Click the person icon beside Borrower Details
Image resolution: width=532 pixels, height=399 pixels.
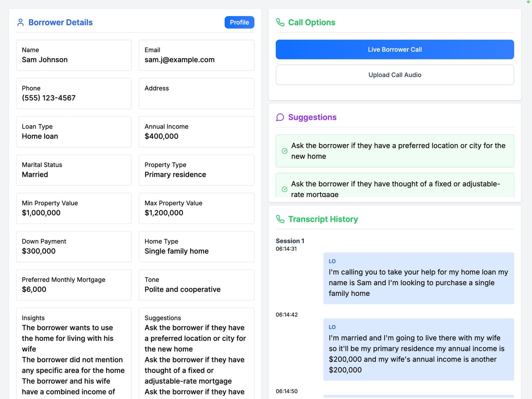coord(20,22)
